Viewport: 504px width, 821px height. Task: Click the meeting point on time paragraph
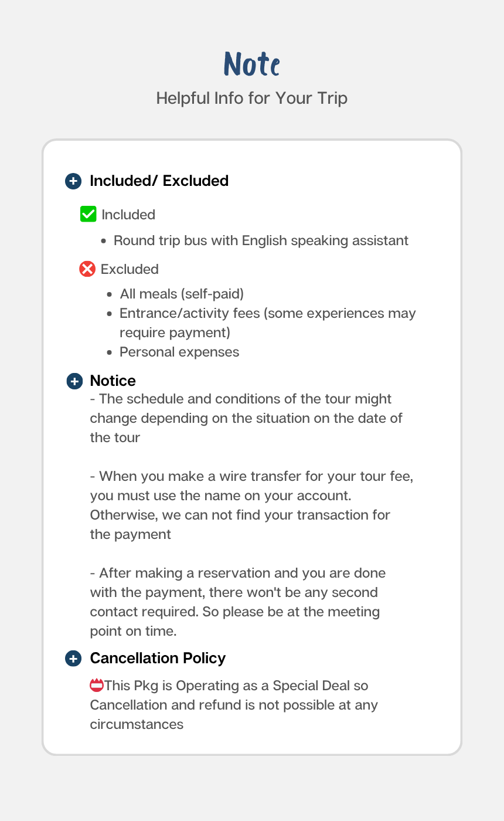coord(238,602)
